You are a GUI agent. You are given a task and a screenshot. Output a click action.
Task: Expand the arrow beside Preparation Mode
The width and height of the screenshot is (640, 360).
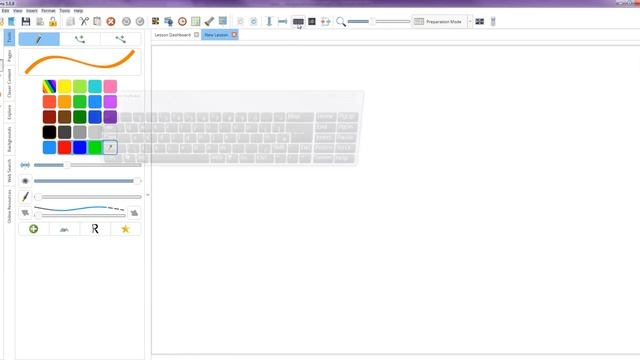click(x=470, y=22)
